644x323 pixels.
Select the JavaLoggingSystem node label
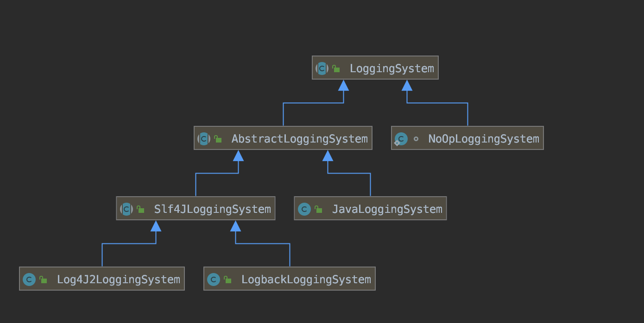[387, 209]
